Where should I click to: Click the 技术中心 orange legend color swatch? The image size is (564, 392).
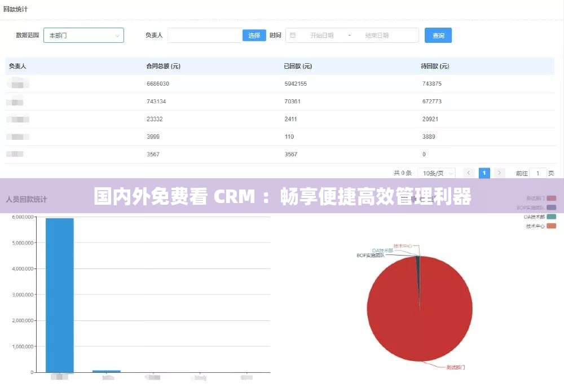tap(552, 226)
